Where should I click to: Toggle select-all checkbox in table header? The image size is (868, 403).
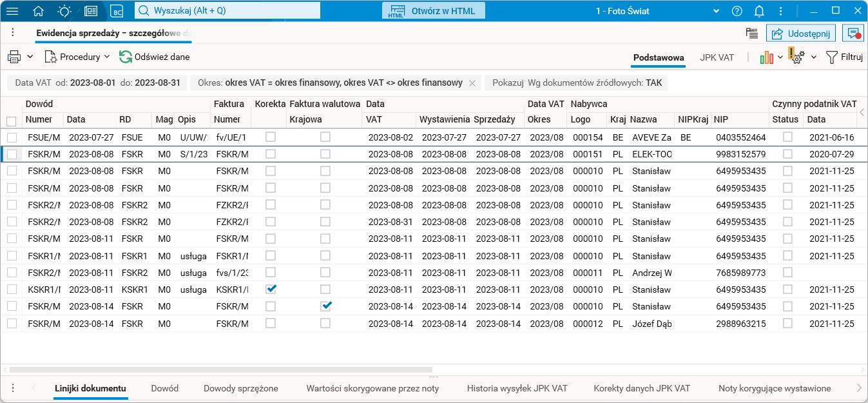pos(11,121)
